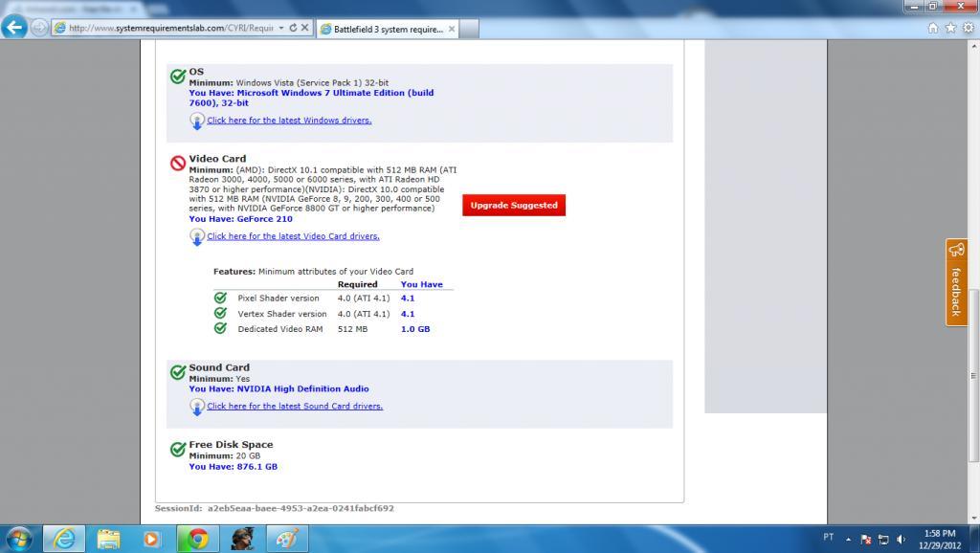Click the Pixel Shader version check icon
The image size is (980, 553).
(220, 298)
